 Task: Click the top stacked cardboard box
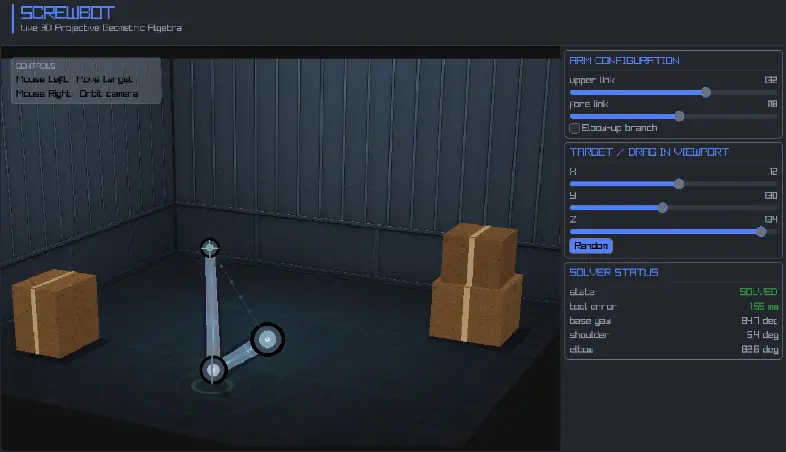480,255
